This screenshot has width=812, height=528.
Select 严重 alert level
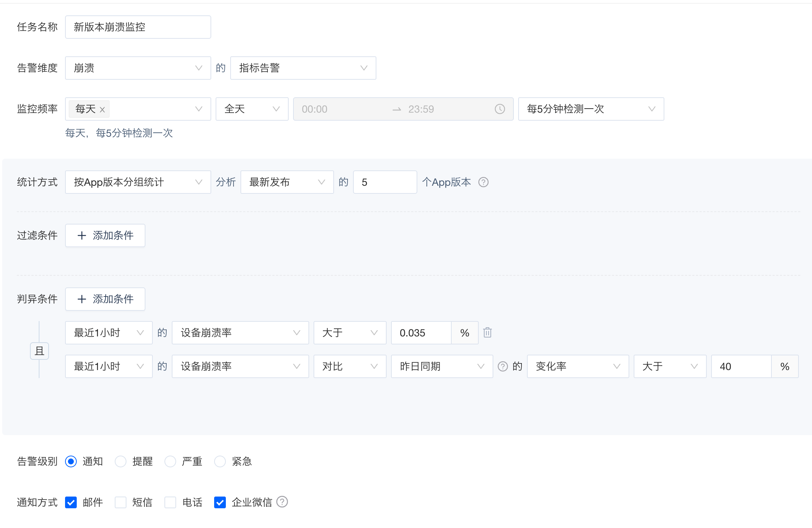coord(170,461)
